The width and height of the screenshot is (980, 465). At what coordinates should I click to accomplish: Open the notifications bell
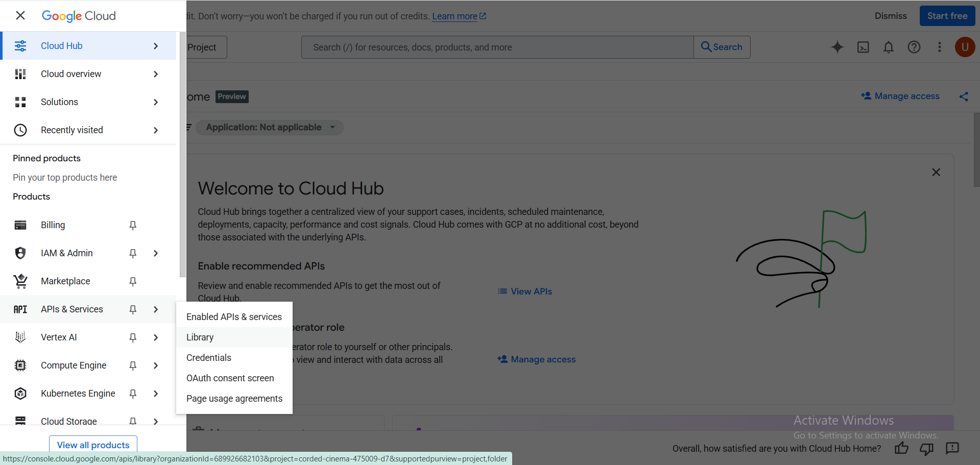(x=888, y=47)
